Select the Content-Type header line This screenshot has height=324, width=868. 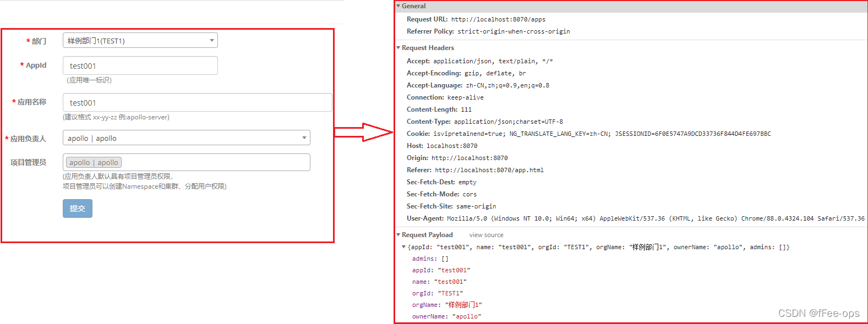(485, 122)
